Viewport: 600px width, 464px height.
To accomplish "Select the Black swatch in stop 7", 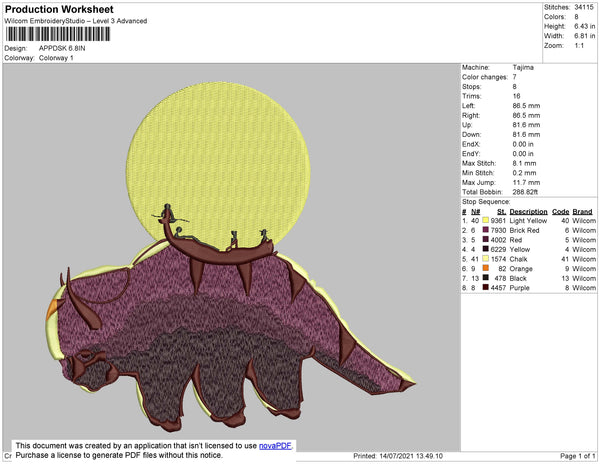I will (x=486, y=278).
